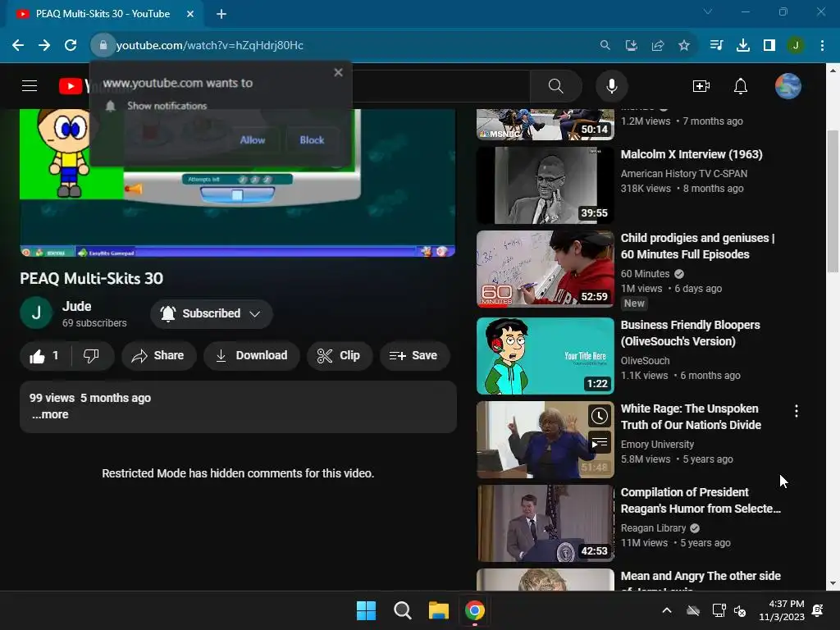Click OliveSouch channel name
The image size is (840, 630).
645,361
